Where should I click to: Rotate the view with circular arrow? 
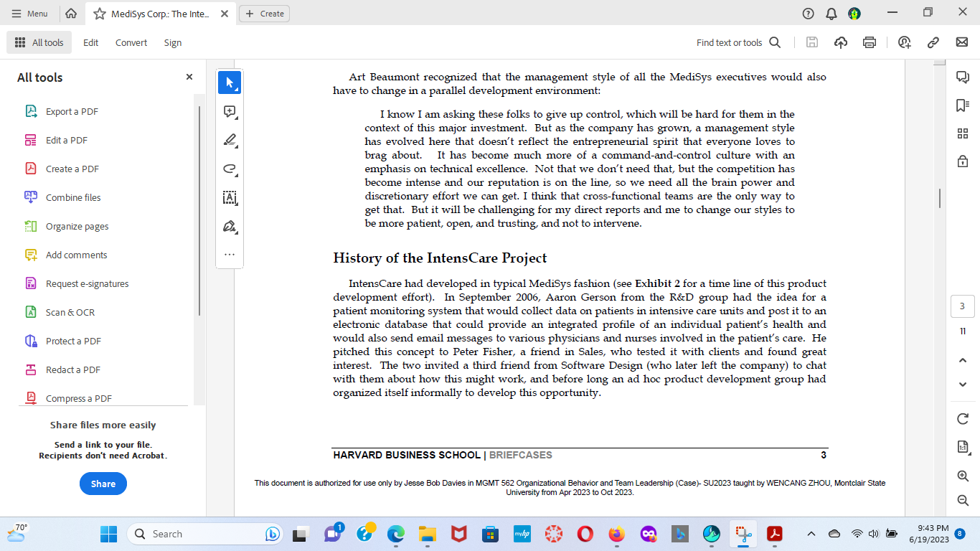point(962,418)
